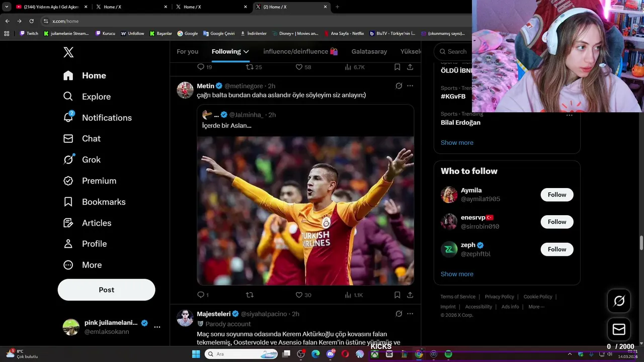The image size is (644, 362).
Task: Switch to the Galatasaray tab
Action: 369,52
